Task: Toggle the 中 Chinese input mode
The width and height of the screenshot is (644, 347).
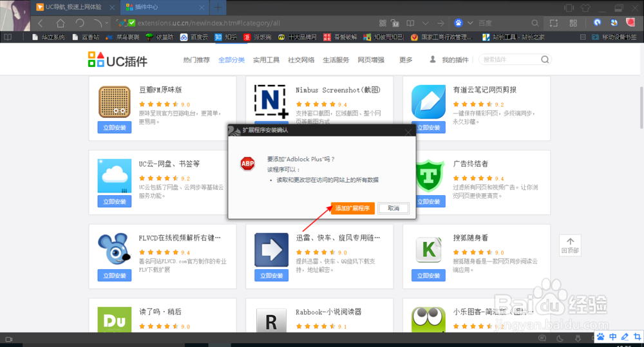Action: [x=613, y=337]
